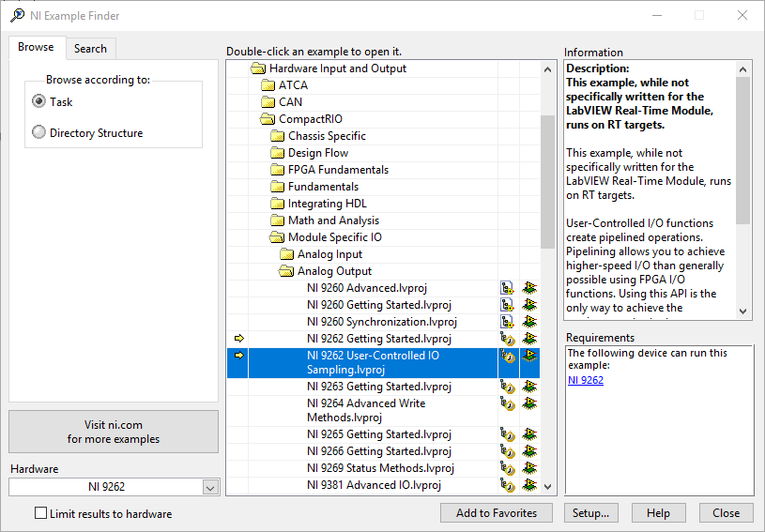Click the hardware match arrow beside NI 9262 User-Controlled IO

coord(239,356)
